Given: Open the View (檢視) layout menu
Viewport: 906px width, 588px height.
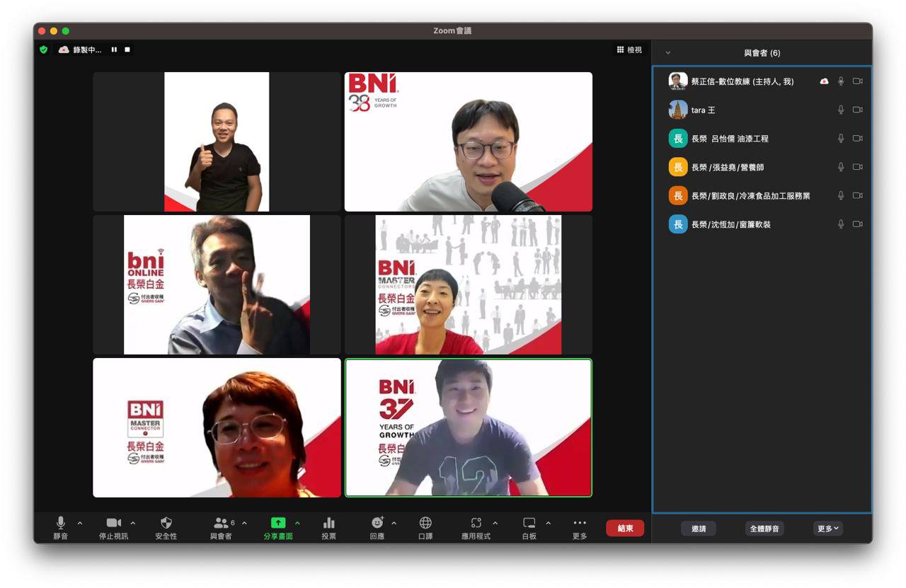Looking at the screenshot, I should [629, 50].
